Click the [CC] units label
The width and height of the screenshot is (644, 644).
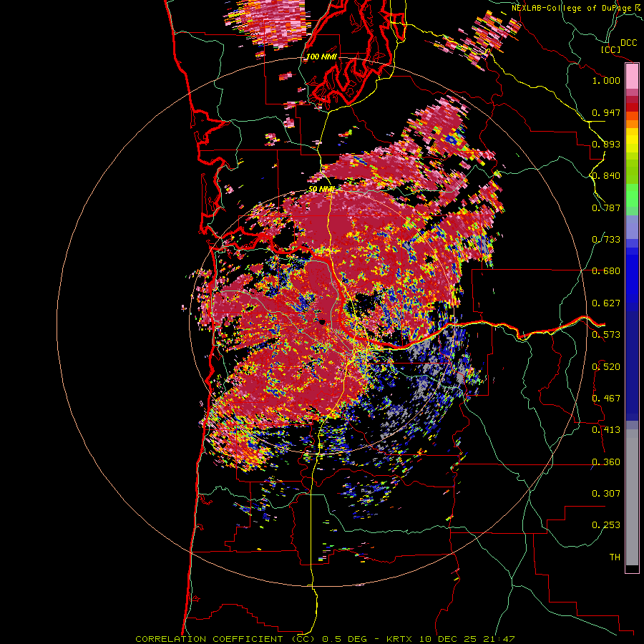[610, 49]
